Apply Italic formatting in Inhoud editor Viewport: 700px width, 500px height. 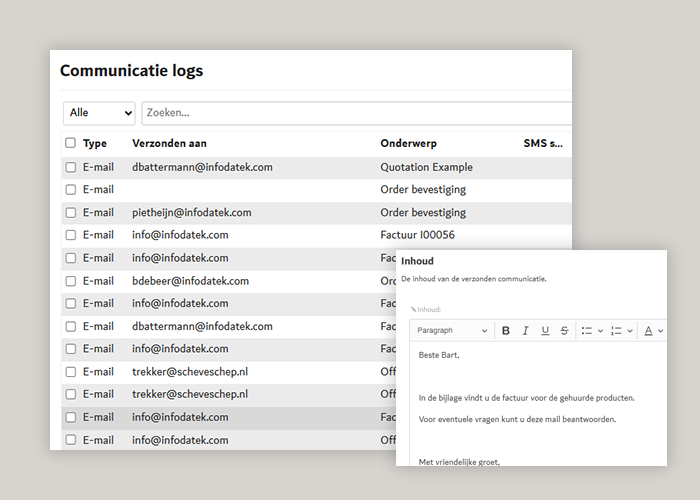pos(525,331)
